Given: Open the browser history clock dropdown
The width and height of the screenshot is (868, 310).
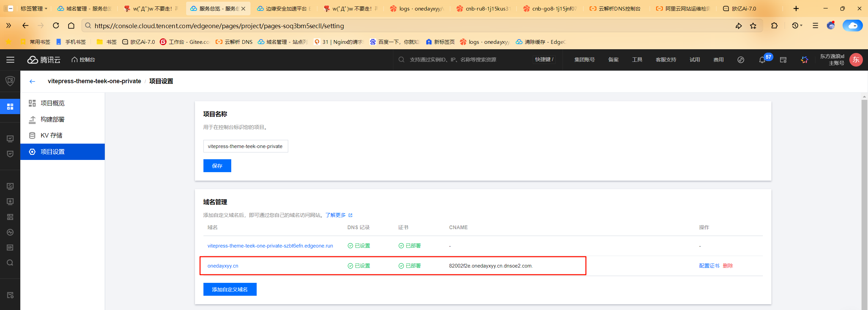Looking at the screenshot, I should [x=797, y=25].
